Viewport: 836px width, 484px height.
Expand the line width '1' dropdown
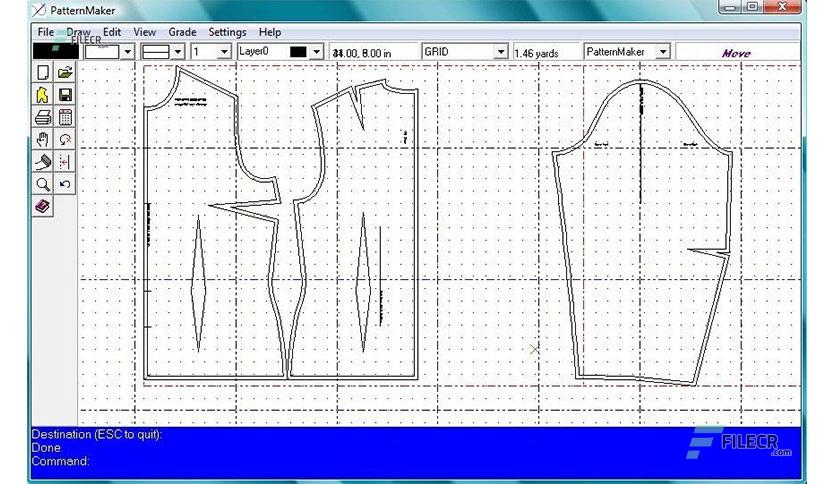click(224, 52)
